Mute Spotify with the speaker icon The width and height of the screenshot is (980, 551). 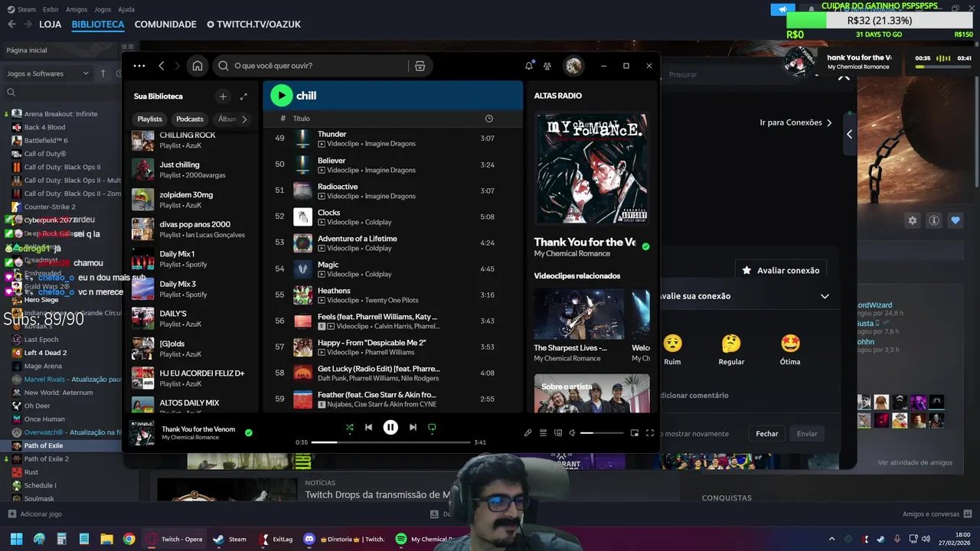coord(572,433)
